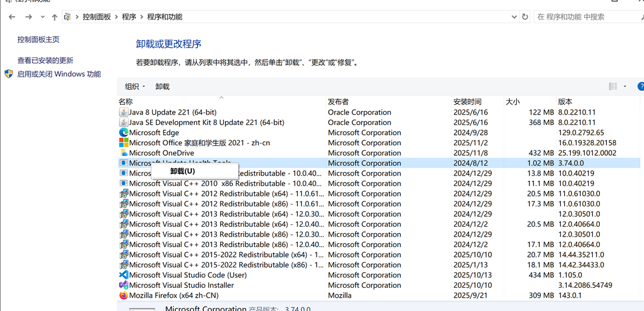This screenshot has height=311, width=644.
Task: Click the Mozilla Firefox icon
Action: tap(124, 295)
